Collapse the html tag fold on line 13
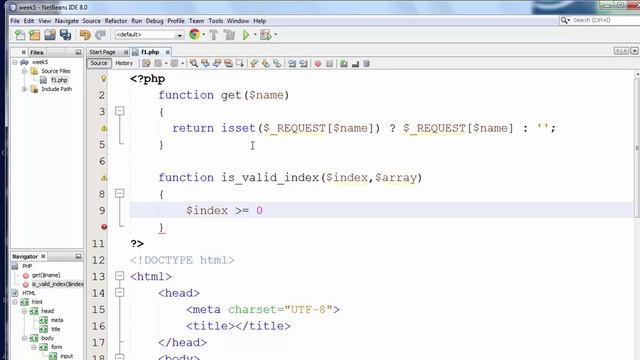This screenshot has width=640, height=360. pyautogui.click(x=120, y=276)
